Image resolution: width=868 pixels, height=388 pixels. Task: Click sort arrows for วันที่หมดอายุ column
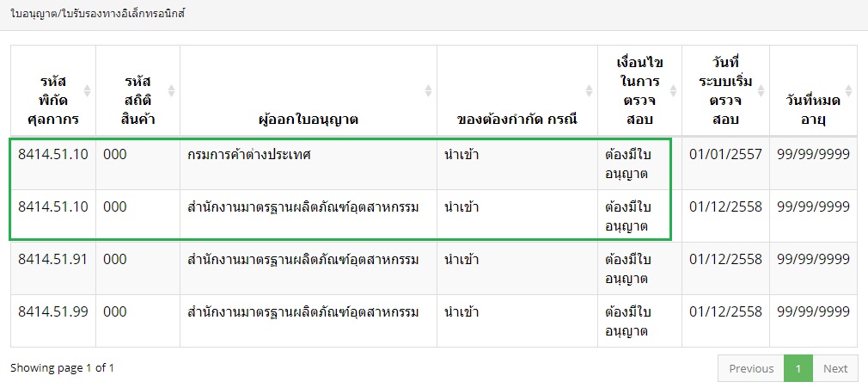click(849, 90)
